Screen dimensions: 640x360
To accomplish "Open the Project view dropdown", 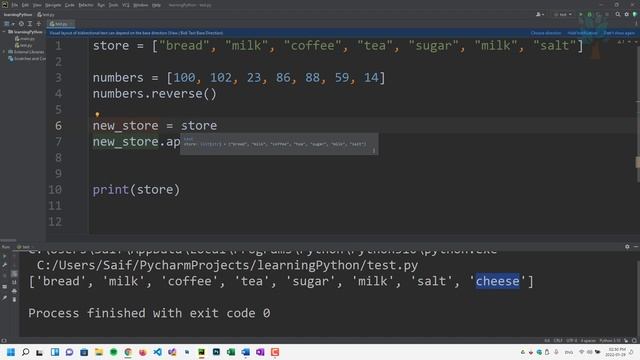I will point(9,24).
